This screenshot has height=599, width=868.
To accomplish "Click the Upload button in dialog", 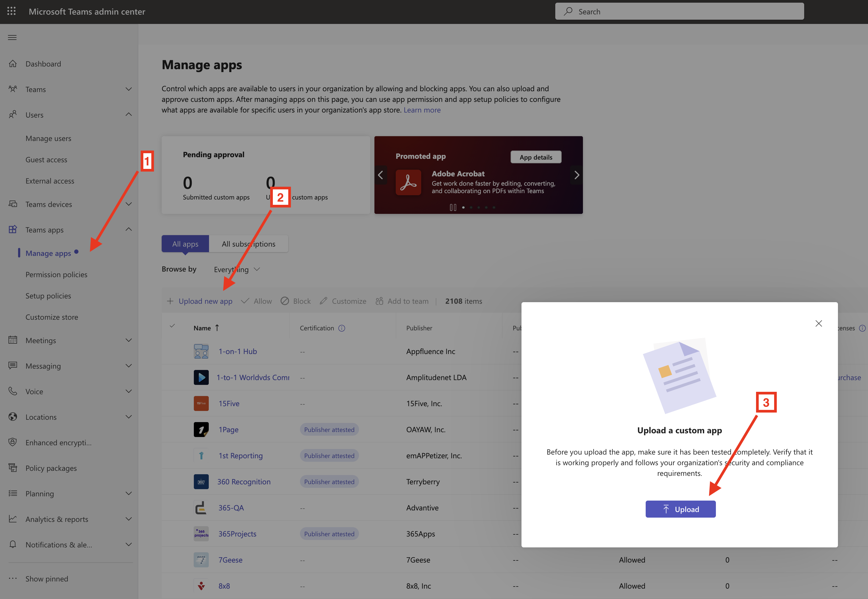I will [680, 509].
